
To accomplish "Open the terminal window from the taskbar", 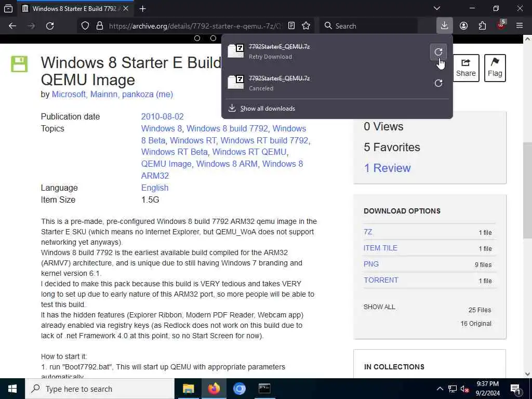I will pos(264,389).
